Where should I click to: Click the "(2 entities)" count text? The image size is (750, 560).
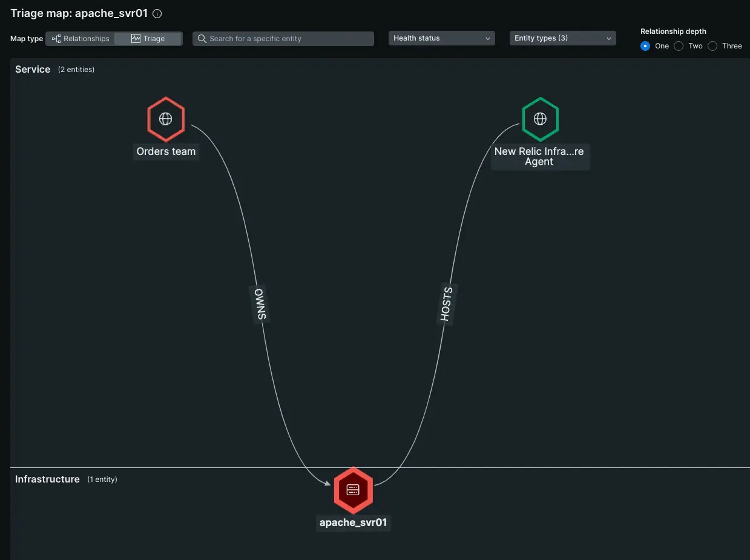pyautogui.click(x=76, y=70)
